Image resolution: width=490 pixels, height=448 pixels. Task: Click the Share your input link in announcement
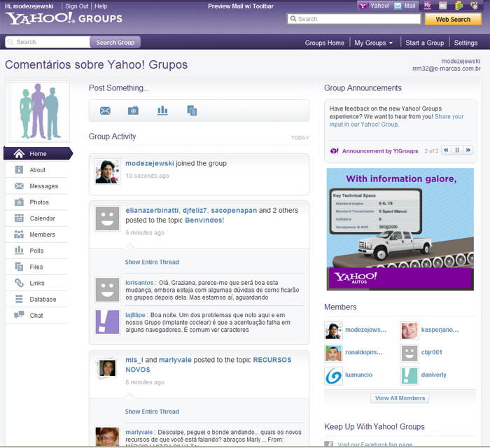click(396, 120)
